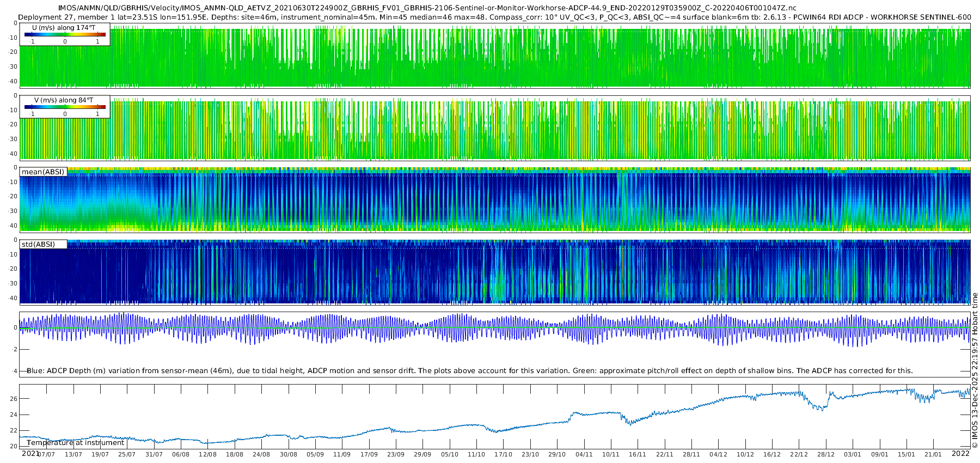Select the 21/01 date tick label
Image resolution: width=980 pixels, height=463 pixels.
933,454
